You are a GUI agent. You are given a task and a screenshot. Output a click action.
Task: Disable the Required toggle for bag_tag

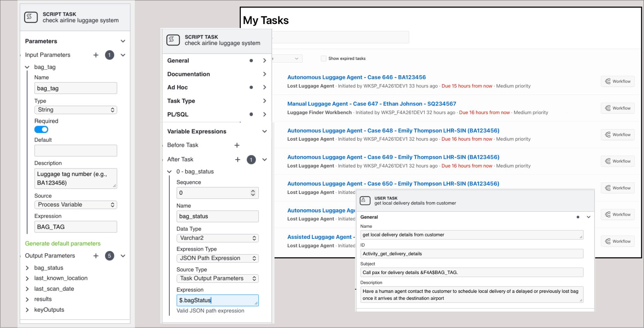41,129
